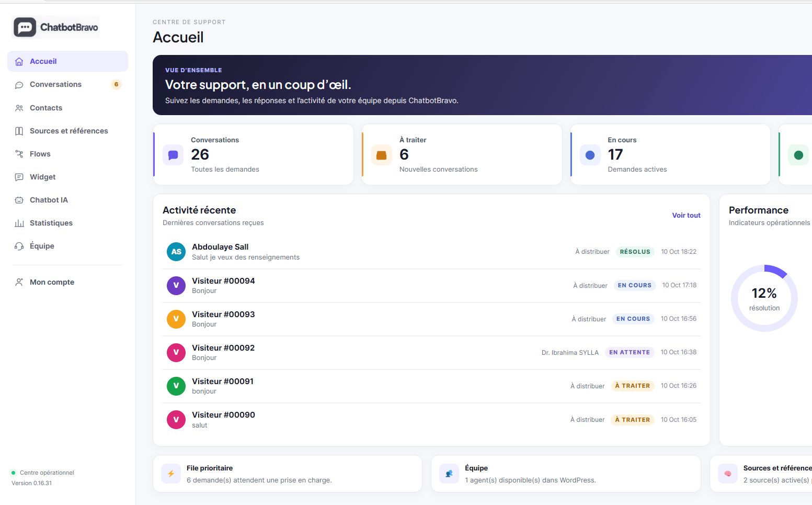Image resolution: width=812 pixels, height=505 pixels.
Task: Click the bar chart icon beside Statistiques
Action: (x=19, y=223)
